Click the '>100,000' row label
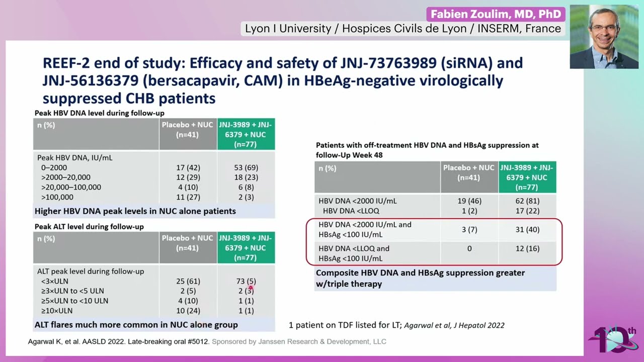The image size is (644, 362). [x=57, y=197]
